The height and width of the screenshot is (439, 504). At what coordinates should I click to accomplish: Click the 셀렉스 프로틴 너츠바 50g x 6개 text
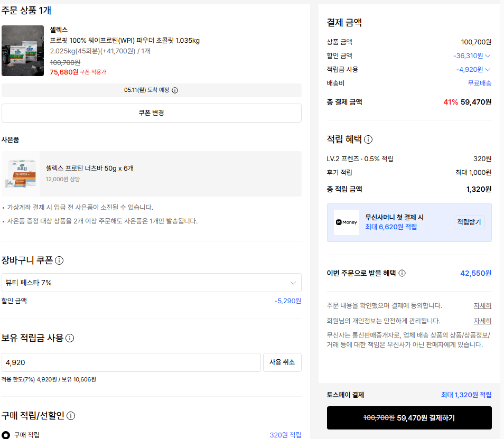point(90,169)
